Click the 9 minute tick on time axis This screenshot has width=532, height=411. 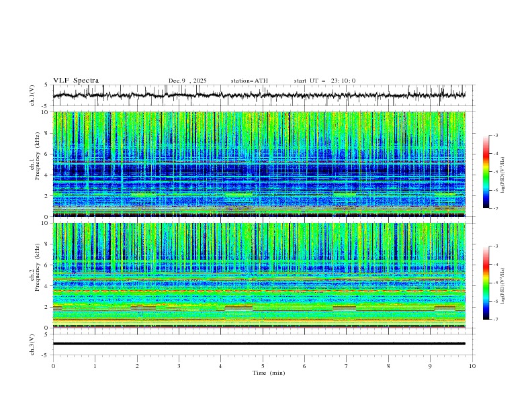pyautogui.click(x=431, y=366)
